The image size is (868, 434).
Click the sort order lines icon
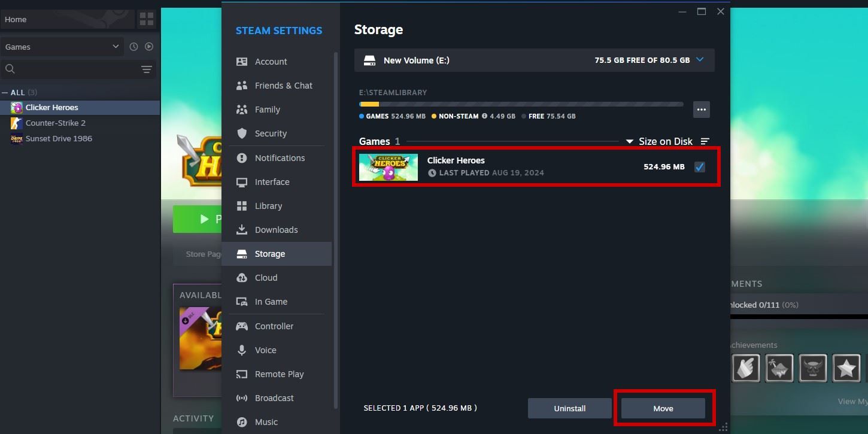tap(705, 141)
